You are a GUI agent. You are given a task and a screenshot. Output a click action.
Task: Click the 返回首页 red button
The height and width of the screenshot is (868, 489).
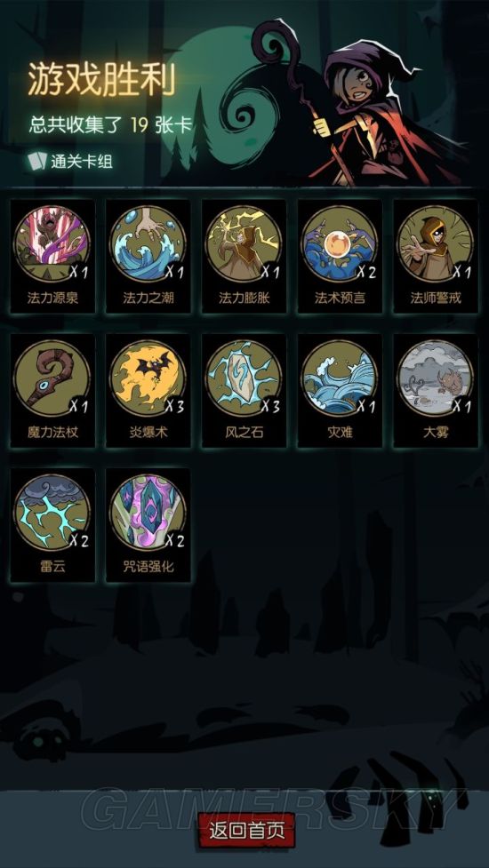point(247,831)
